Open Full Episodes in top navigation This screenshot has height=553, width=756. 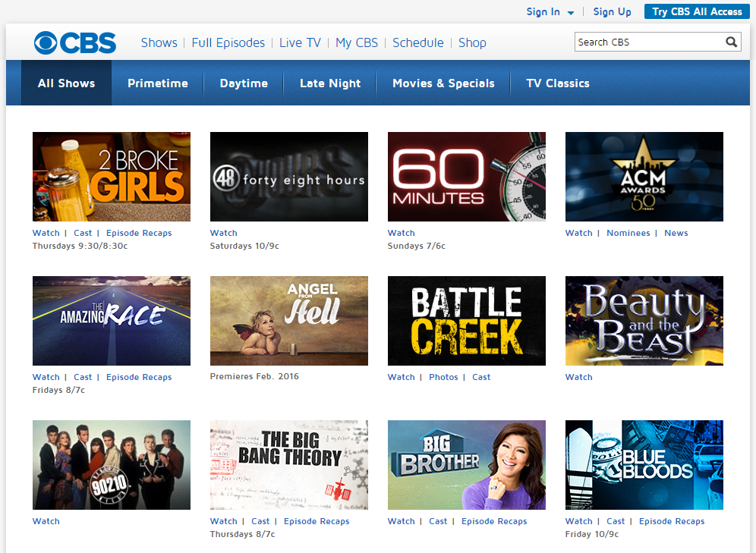click(228, 43)
